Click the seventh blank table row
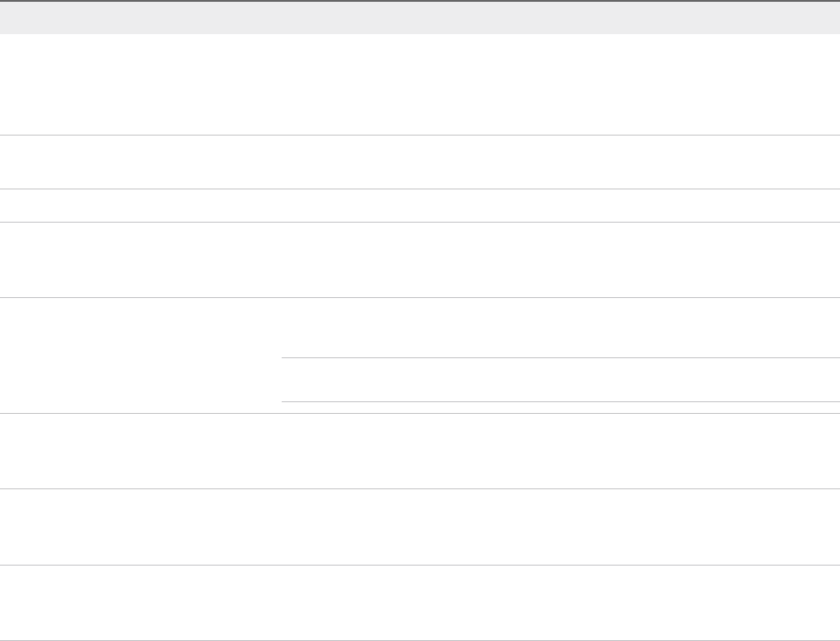The image size is (840, 641). coord(420,527)
